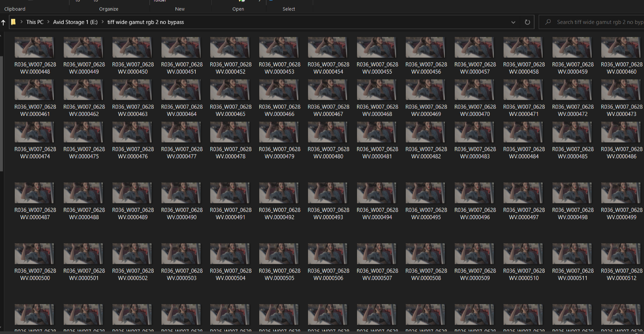This screenshot has width=644, height=334.
Task: Select thumbnail of file WV.0000483
Action: (474, 132)
